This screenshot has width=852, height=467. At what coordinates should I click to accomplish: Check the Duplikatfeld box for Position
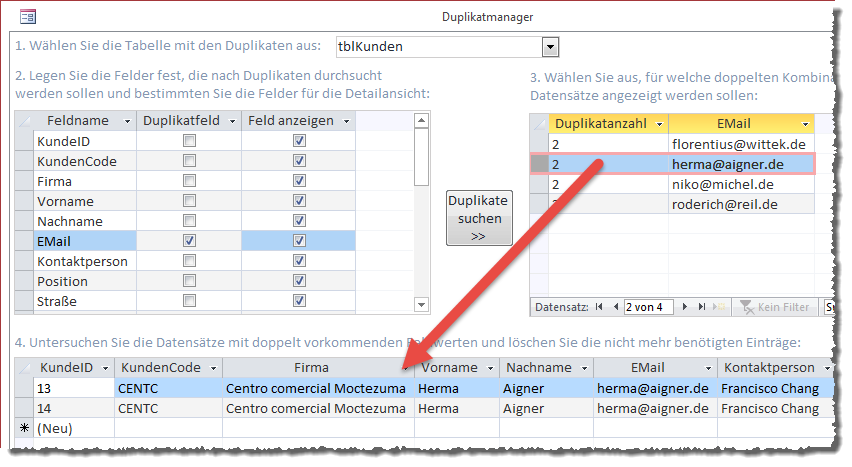189,281
